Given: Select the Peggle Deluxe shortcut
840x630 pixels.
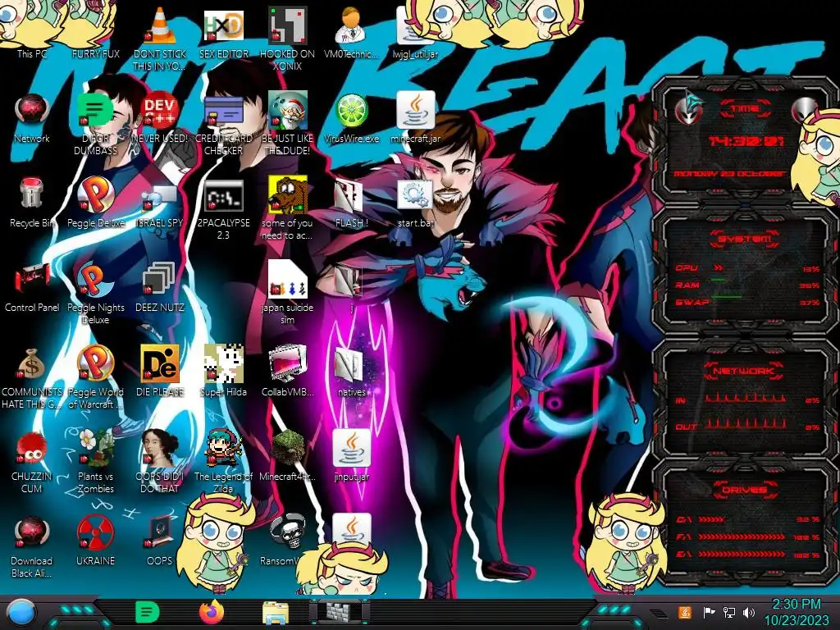Looking at the screenshot, I should [95, 203].
